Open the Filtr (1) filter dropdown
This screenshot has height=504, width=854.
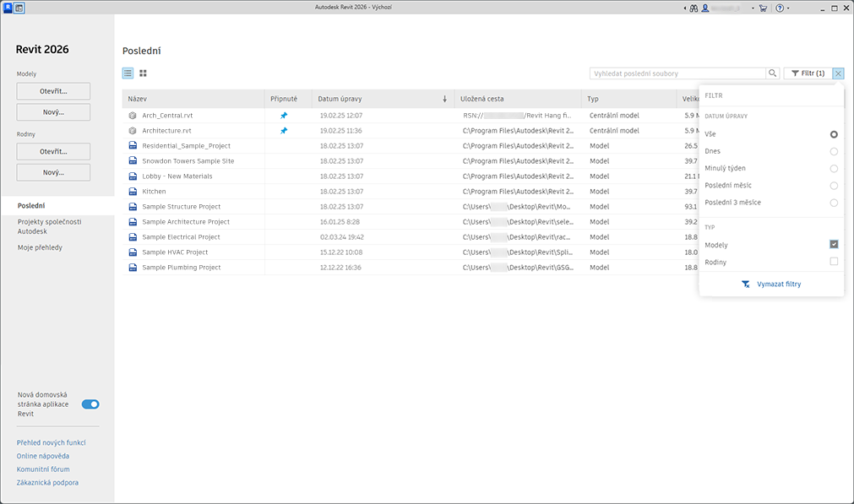808,73
